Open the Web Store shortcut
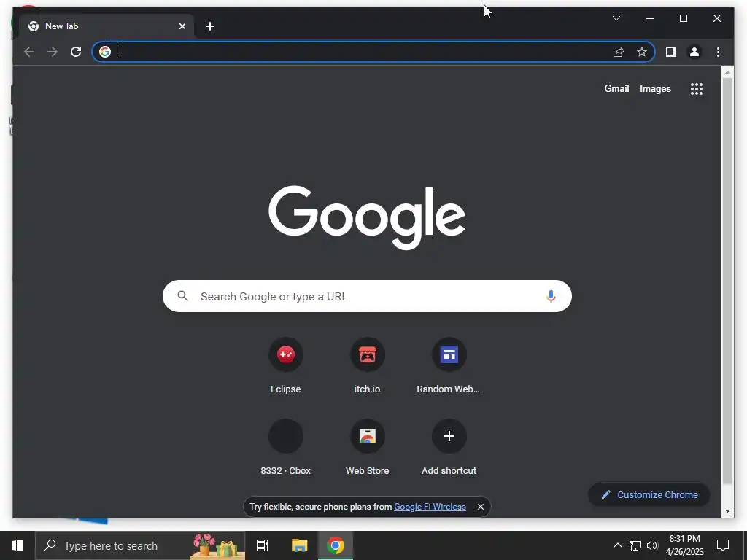Image resolution: width=747 pixels, height=560 pixels. (x=368, y=447)
